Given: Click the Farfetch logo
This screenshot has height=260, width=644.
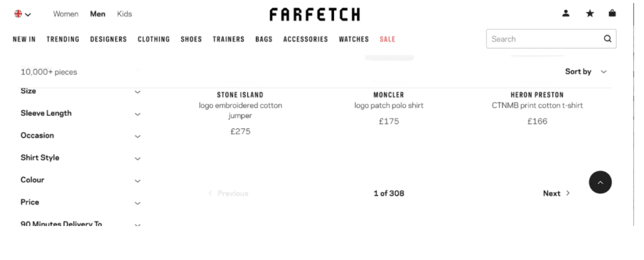Looking at the screenshot, I should coord(314,14).
